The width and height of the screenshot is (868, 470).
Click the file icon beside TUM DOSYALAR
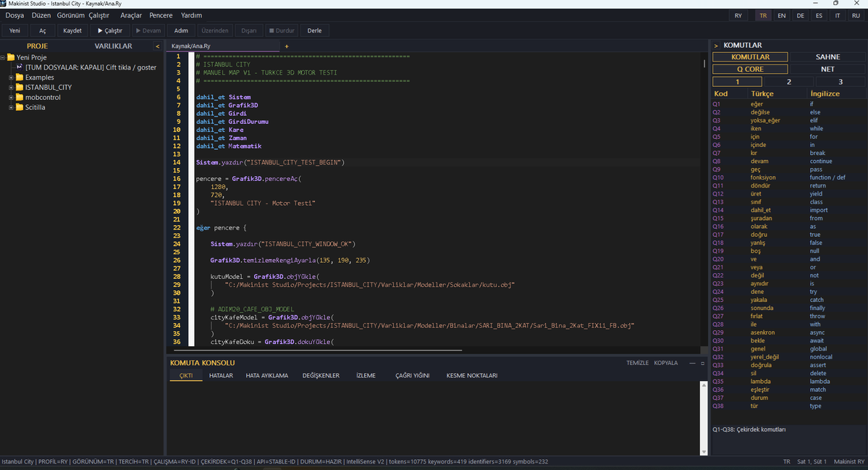20,67
